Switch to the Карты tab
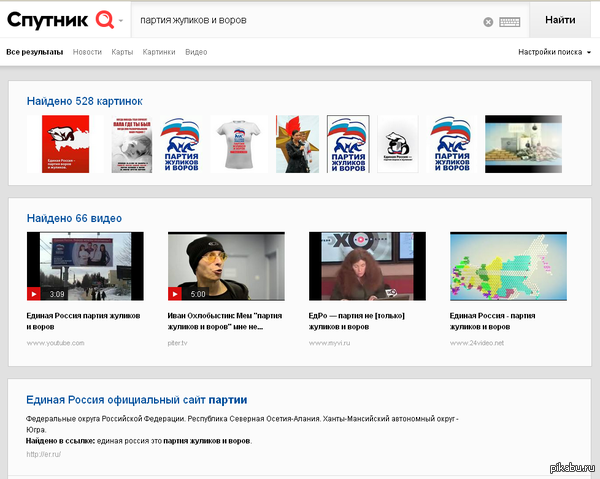This screenshot has height=479, width=600. [x=122, y=51]
